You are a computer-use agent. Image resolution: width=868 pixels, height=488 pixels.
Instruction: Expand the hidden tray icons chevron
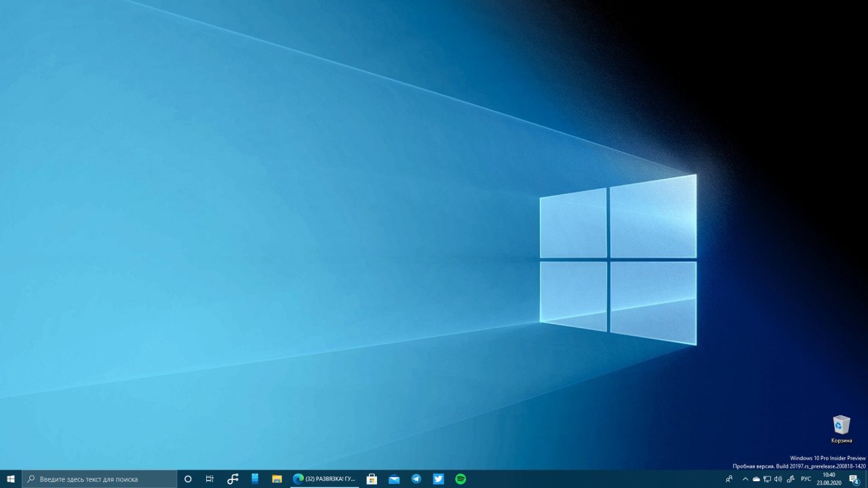[745, 479]
